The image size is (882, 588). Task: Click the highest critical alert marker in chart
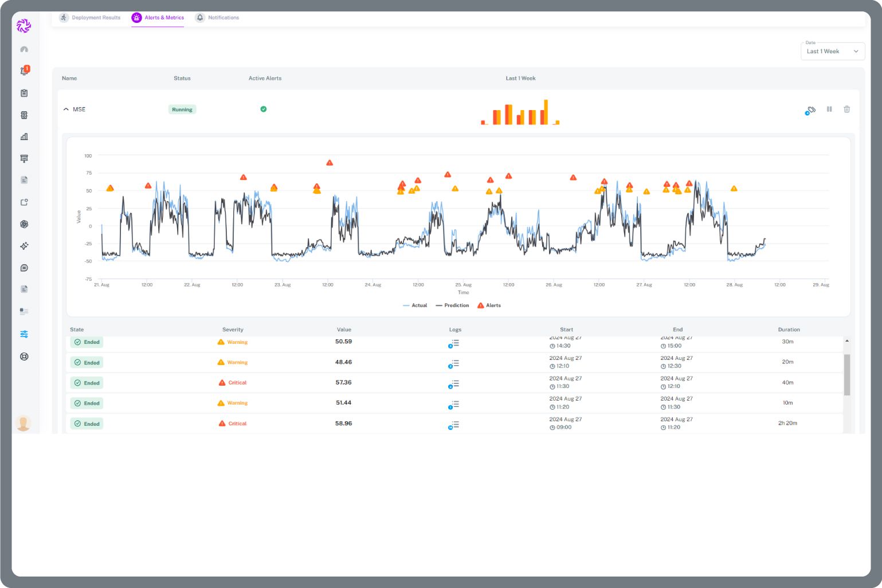coord(330,163)
